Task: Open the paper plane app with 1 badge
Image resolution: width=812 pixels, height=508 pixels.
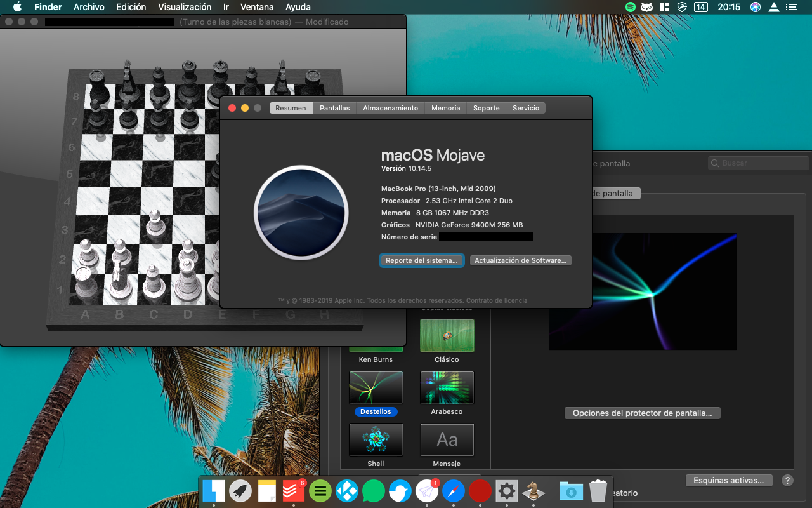Action: tap(427, 490)
